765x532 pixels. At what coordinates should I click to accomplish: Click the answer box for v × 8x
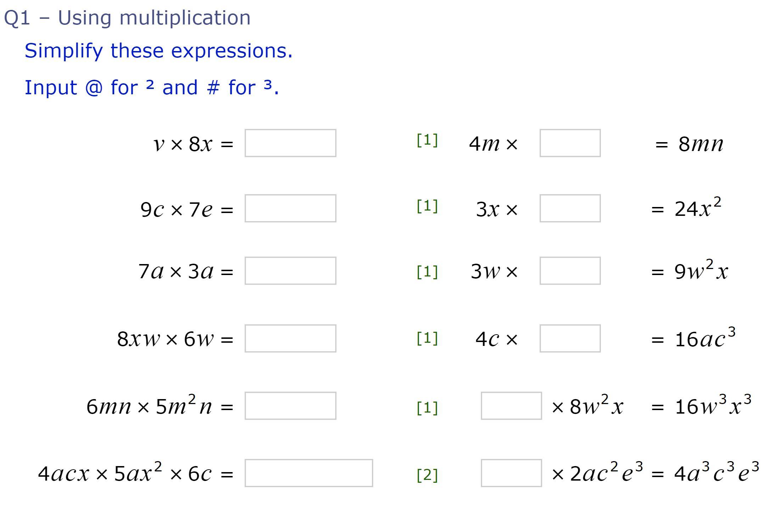tap(290, 143)
